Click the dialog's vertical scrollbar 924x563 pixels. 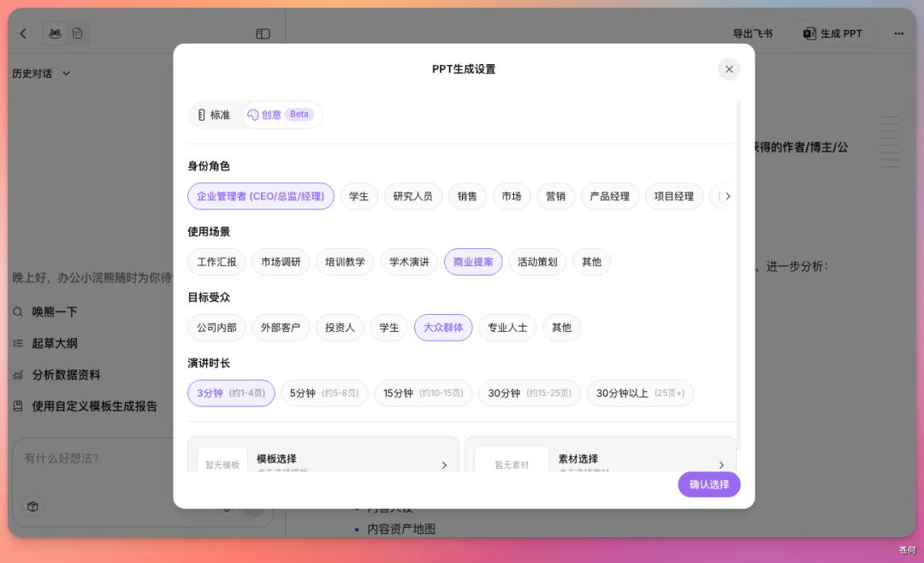(738, 276)
